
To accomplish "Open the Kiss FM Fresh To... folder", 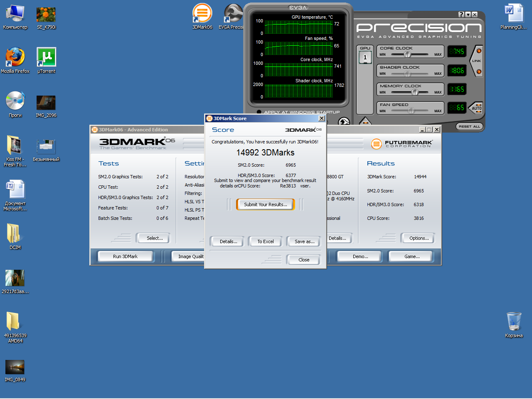I will tap(15, 151).
